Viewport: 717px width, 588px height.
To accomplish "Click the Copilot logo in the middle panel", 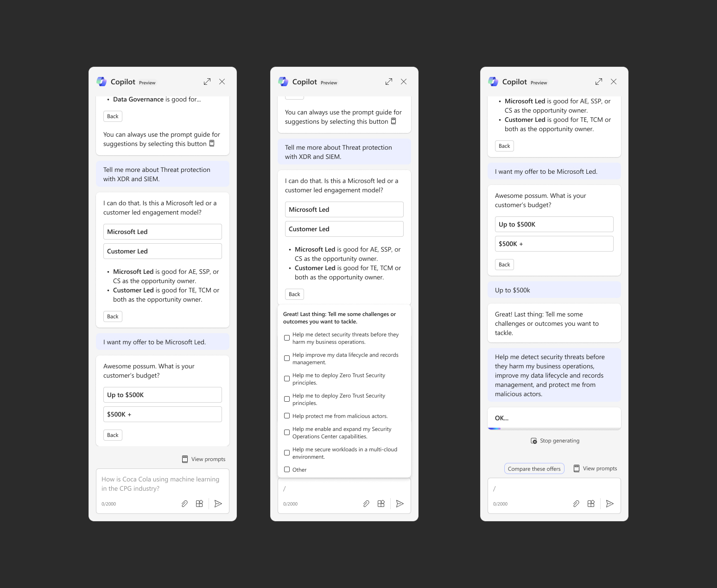I will click(x=283, y=82).
